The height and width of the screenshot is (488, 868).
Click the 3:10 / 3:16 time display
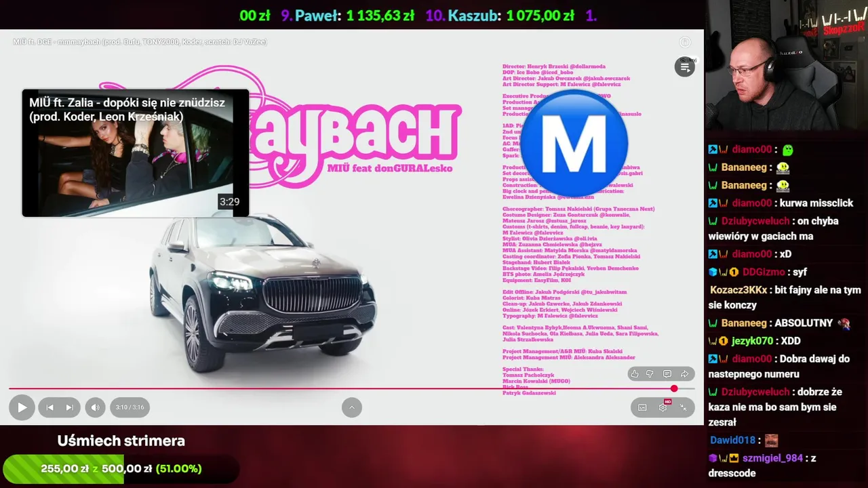click(x=130, y=407)
